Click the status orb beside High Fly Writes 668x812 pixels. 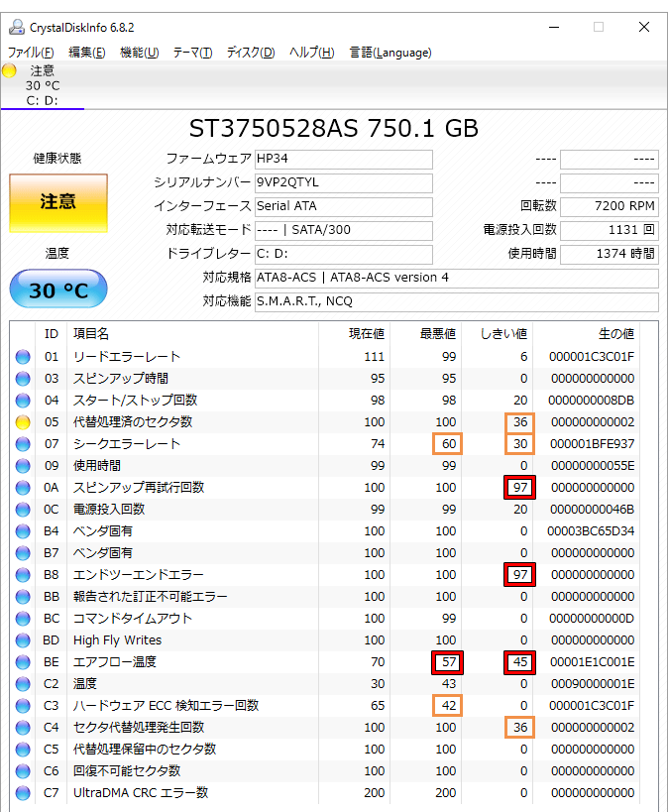click(x=22, y=640)
